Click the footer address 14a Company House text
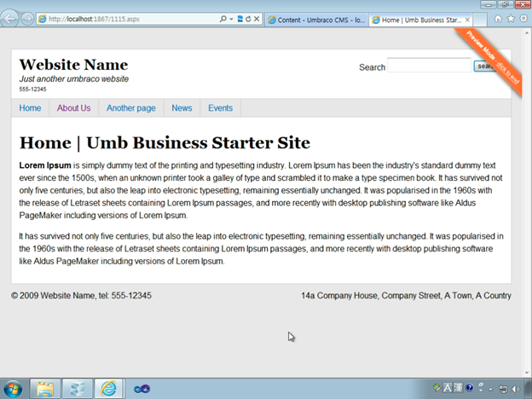Image resolution: width=532 pixels, height=399 pixels. coord(406,296)
